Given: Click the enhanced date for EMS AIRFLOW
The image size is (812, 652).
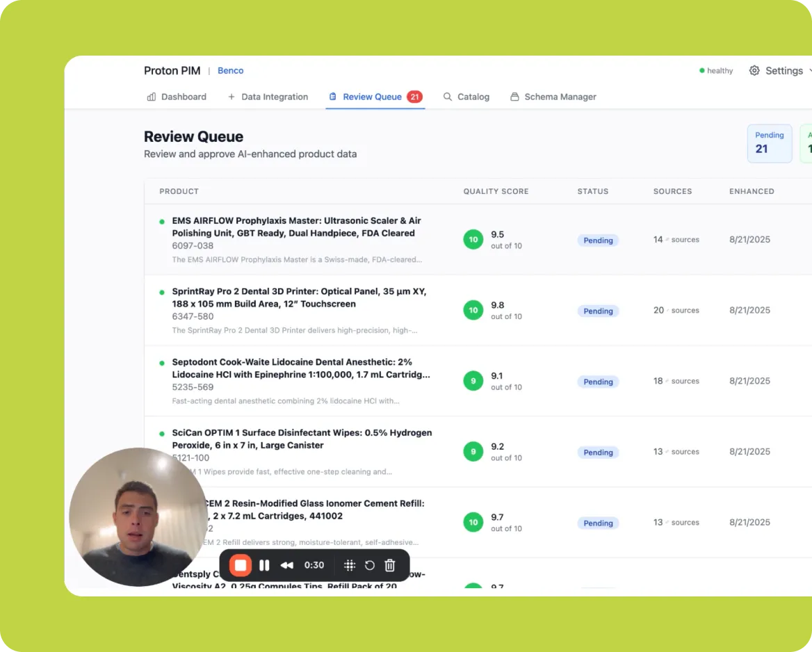Looking at the screenshot, I should tap(749, 239).
